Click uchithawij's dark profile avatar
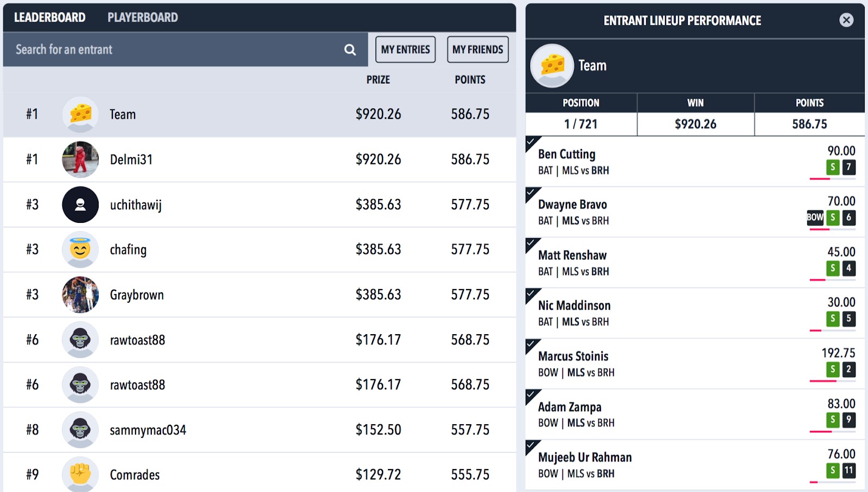The height and width of the screenshot is (492, 868). tap(80, 205)
